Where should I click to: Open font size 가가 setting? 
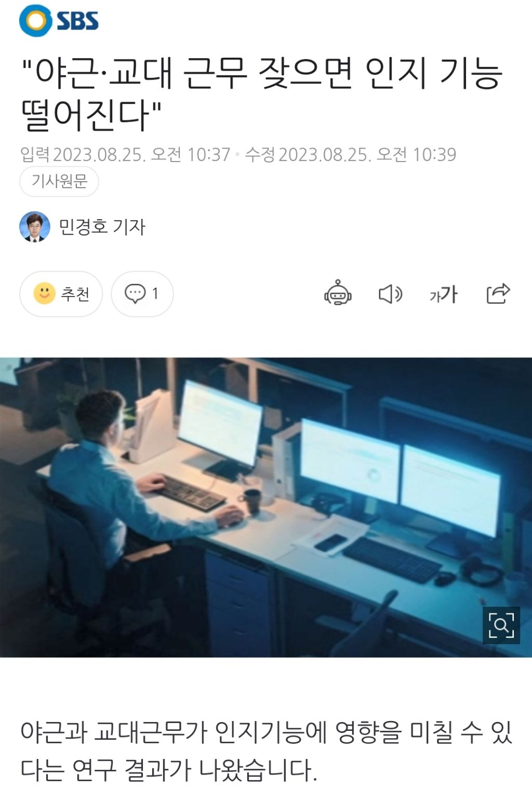pyautogui.click(x=443, y=295)
